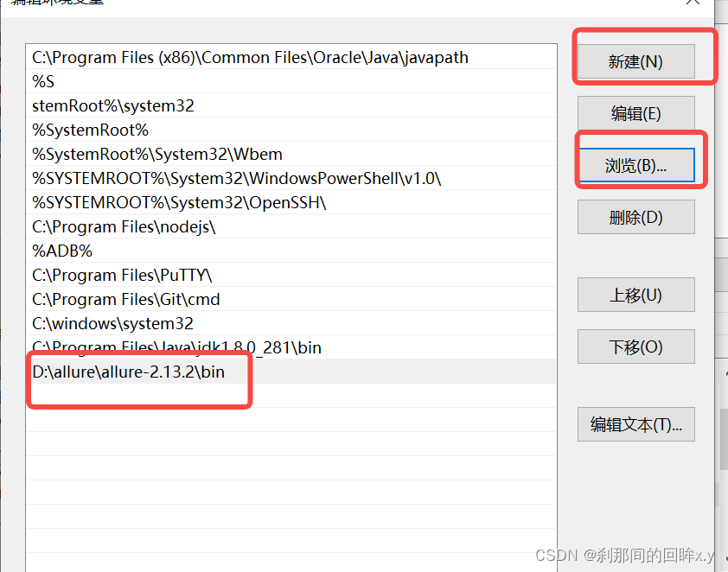Select the D:\allure\allure-2.13.2\bin entry
728x572 pixels.
pos(291,372)
